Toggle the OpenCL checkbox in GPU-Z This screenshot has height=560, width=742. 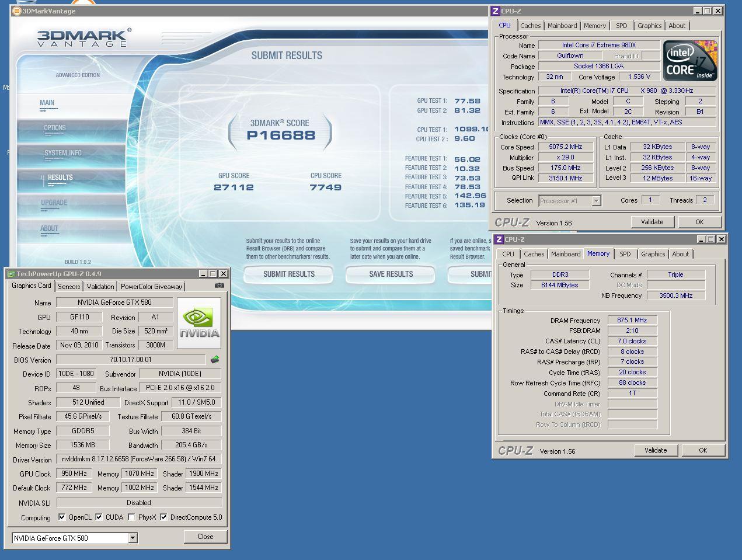[x=62, y=517]
